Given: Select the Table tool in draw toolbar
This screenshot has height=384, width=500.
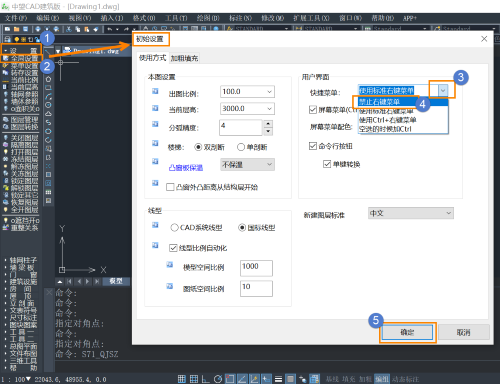Looking at the screenshot, I should pos(48,192).
